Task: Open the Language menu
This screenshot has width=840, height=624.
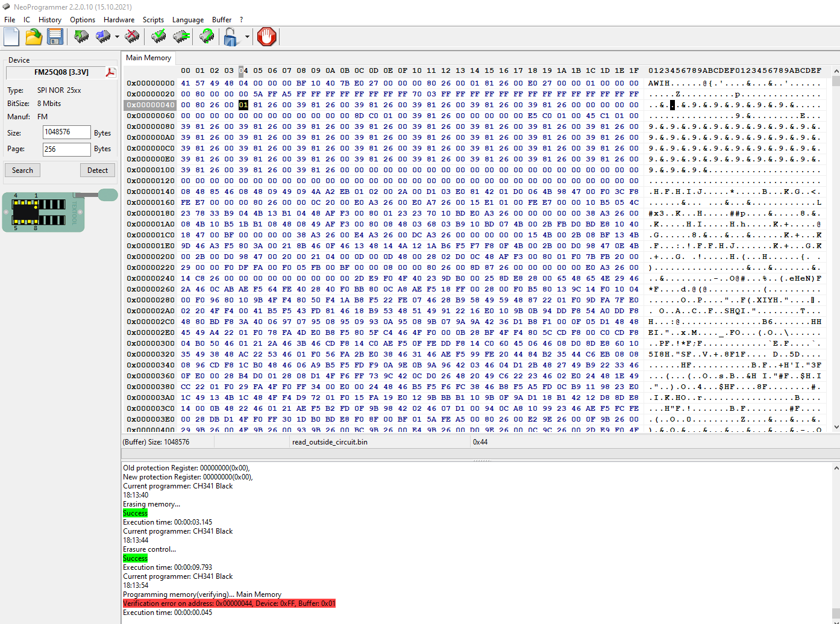Action: click(188, 20)
